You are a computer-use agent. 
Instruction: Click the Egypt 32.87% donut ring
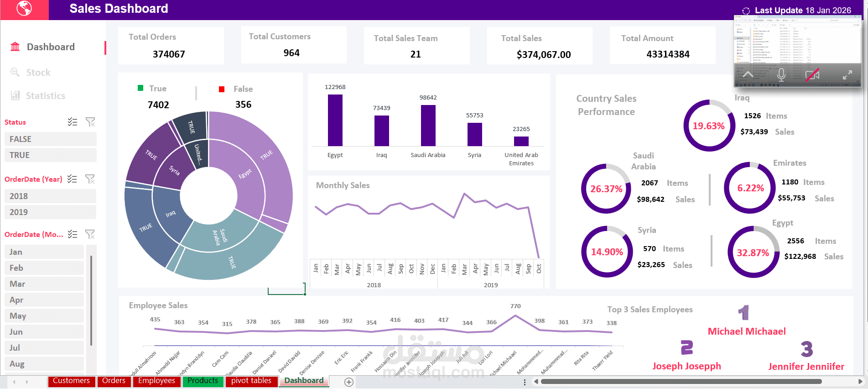tap(754, 252)
